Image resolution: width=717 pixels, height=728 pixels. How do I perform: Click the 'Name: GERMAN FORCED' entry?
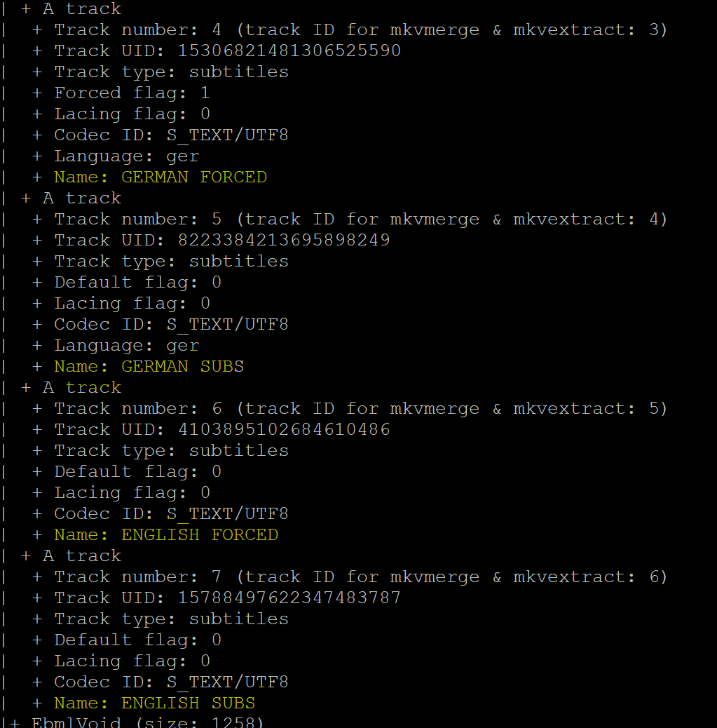[x=161, y=177]
